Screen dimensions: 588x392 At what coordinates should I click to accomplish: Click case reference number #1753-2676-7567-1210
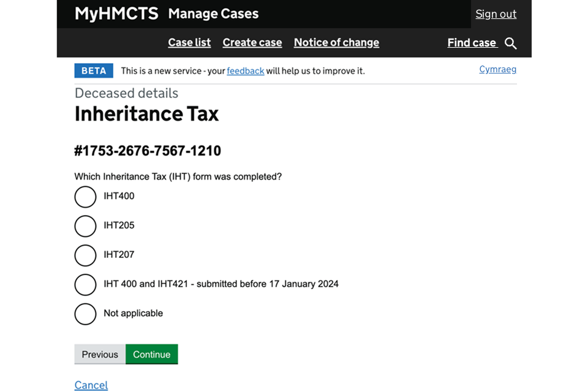pos(148,151)
